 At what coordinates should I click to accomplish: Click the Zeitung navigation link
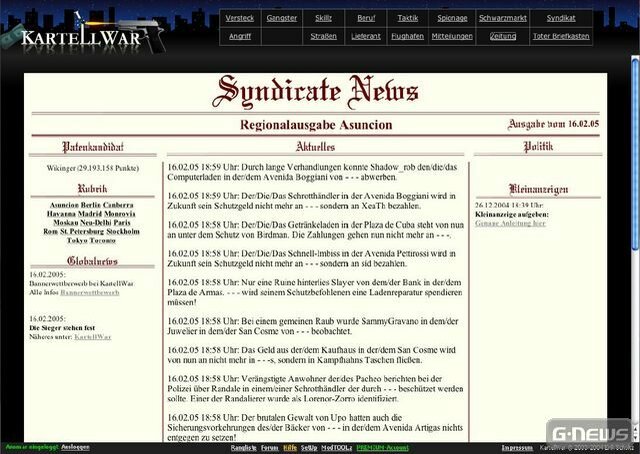[503, 36]
